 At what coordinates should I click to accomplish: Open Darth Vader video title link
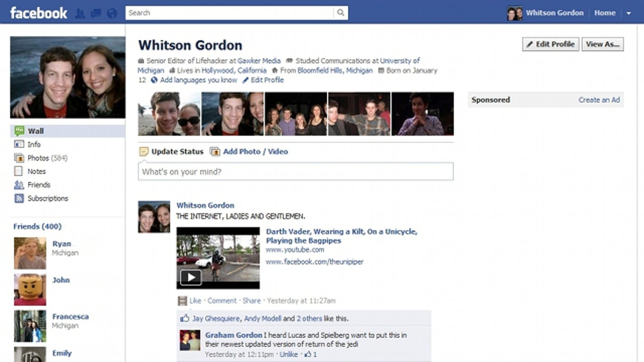[341, 236]
